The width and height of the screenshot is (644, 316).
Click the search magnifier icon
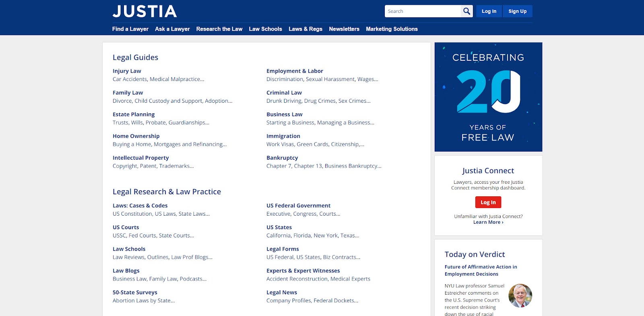pos(466,11)
